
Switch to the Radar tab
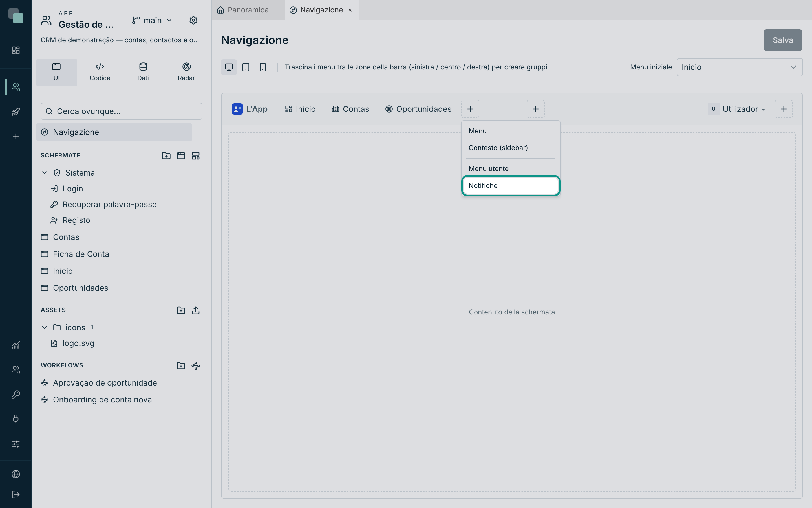(186, 72)
